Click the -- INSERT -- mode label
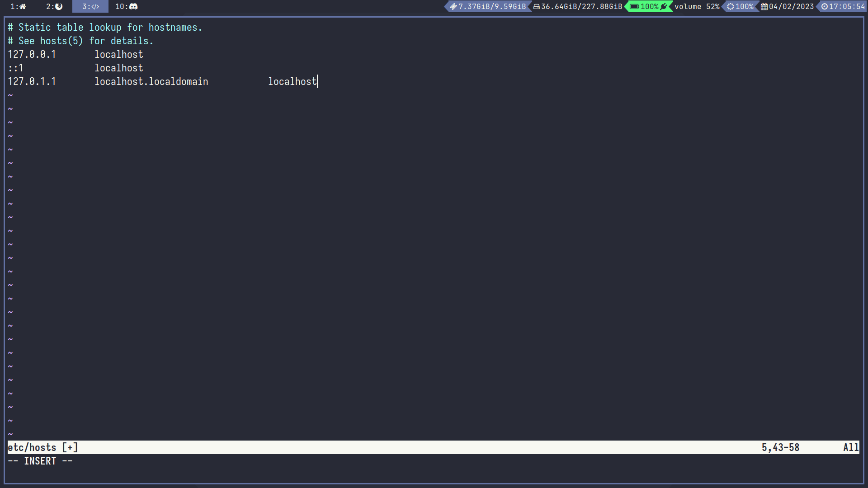This screenshot has width=868, height=488. coord(40,461)
